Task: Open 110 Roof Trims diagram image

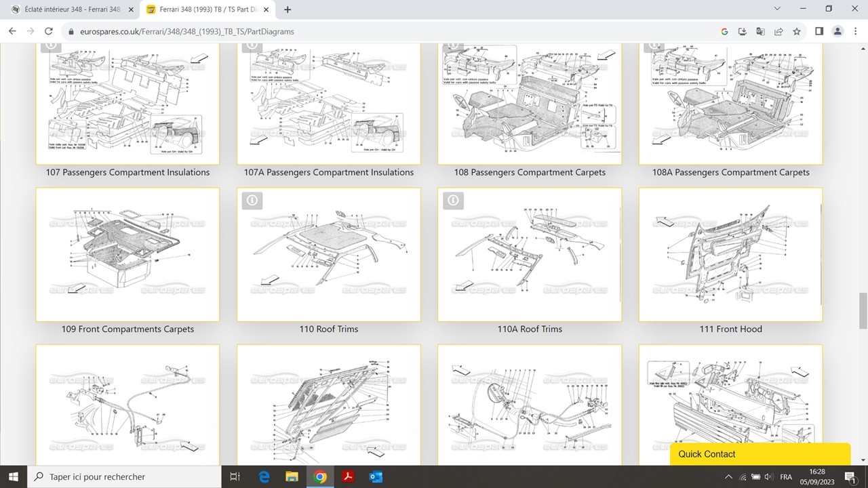Action: click(329, 254)
